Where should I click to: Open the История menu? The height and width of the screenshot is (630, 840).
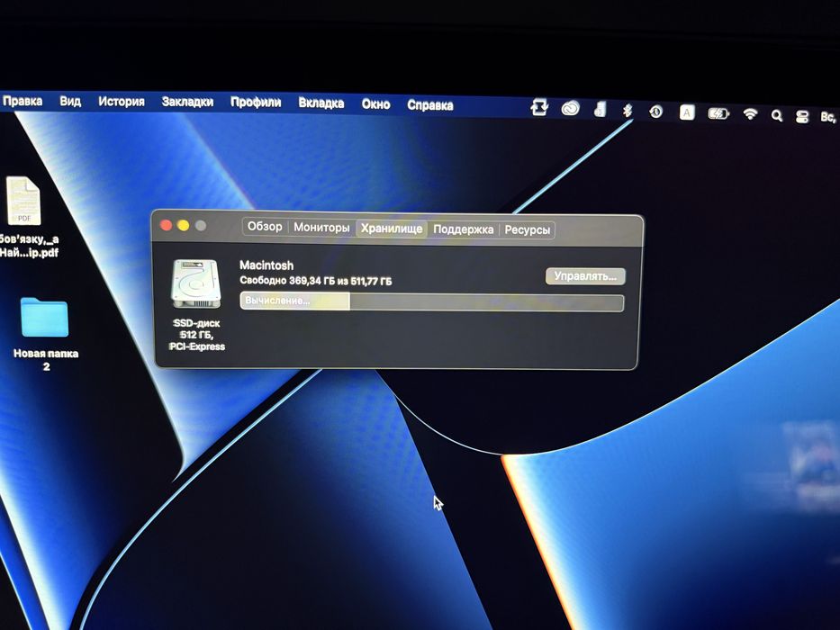[x=122, y=101]
